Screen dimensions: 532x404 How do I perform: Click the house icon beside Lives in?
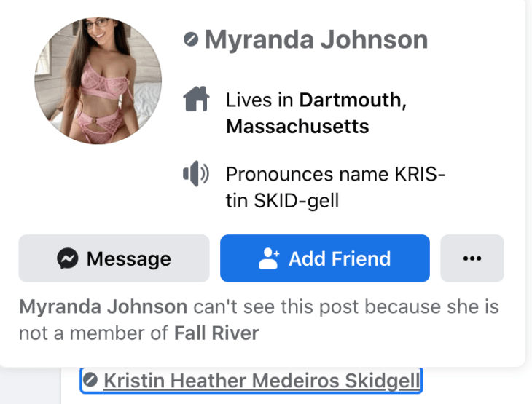(196, 98)
